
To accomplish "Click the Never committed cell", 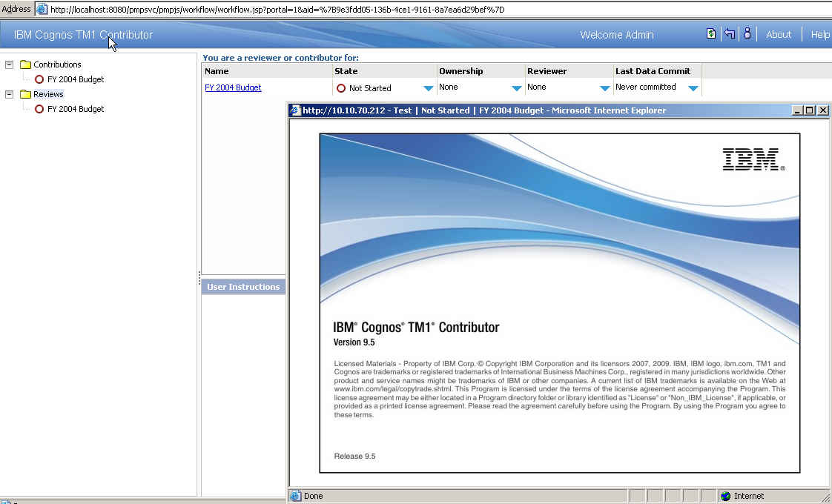I will tap(646, 87).
